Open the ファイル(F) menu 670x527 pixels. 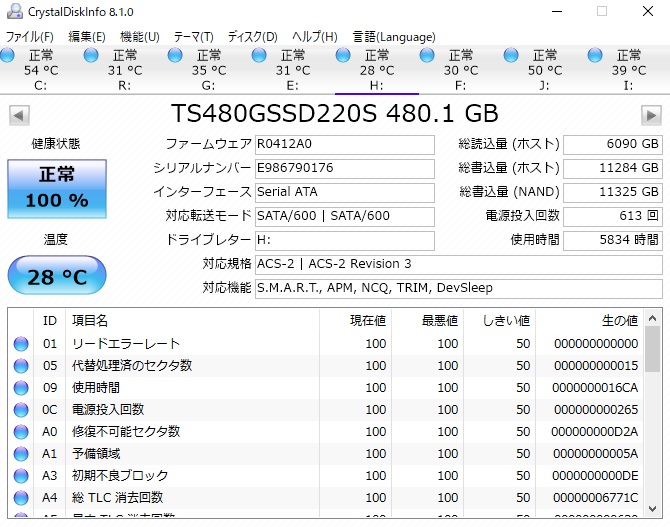(29, 37)
